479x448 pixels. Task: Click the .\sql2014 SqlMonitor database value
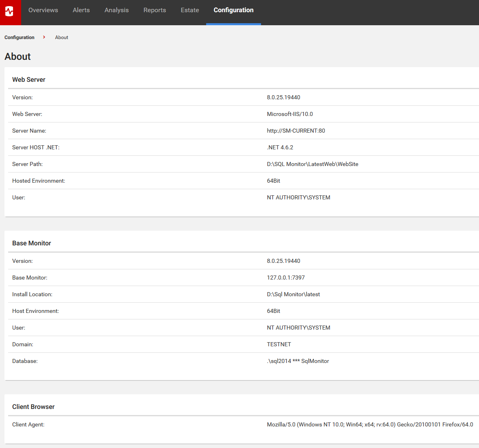point(298,361)
